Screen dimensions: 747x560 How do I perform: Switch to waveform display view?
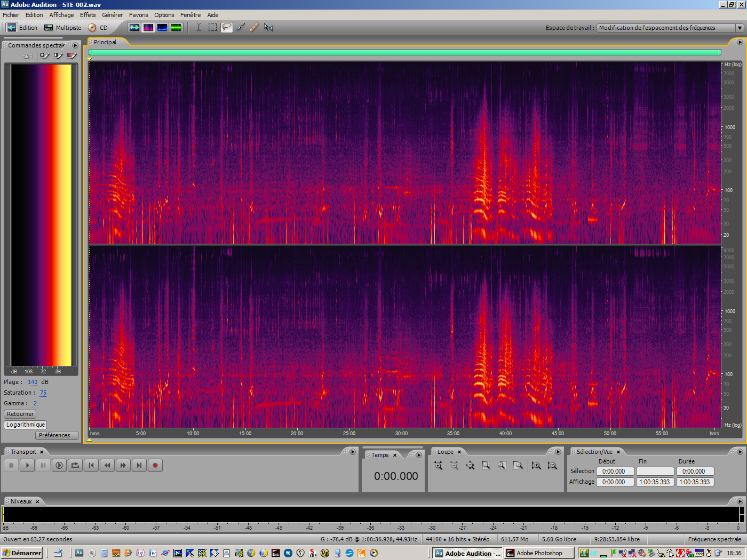[134, 27]
